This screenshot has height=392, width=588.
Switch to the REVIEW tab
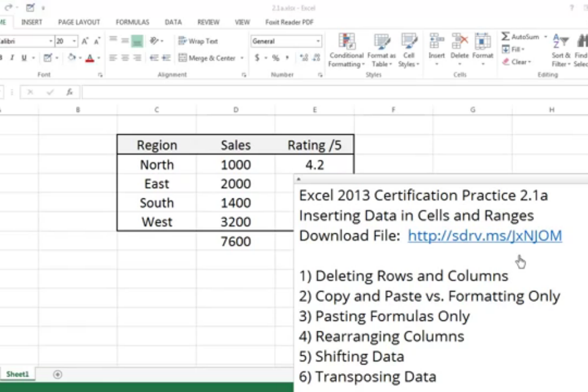(208, 22)
